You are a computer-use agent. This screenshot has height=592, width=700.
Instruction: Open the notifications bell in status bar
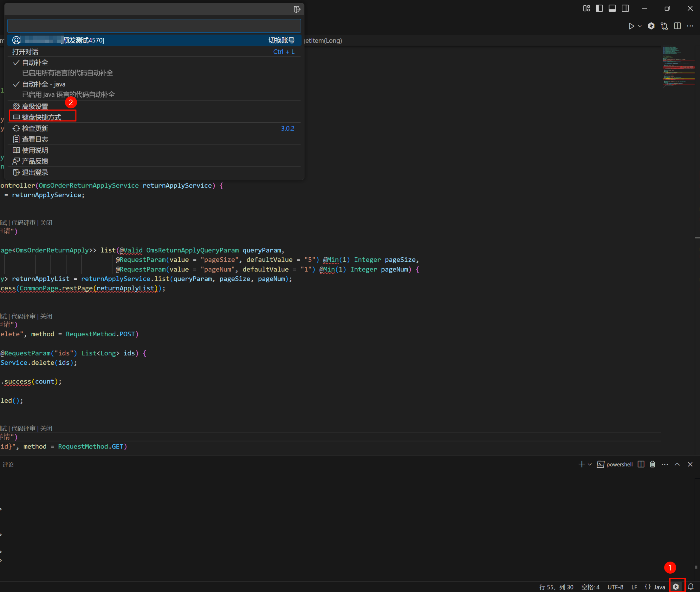click(690, 587)
